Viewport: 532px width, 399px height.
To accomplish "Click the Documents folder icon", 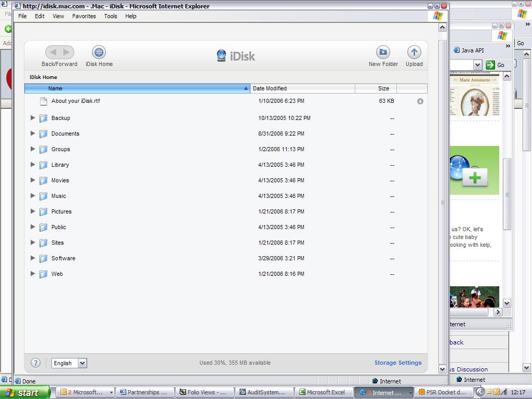I will click(x=43, y=134).
